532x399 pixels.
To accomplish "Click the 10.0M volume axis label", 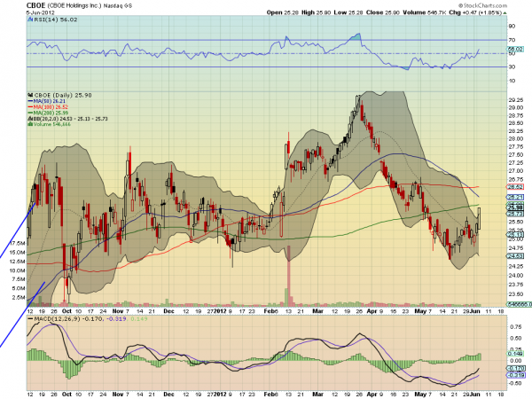I will pyautogui.click(x=18, y=270).
